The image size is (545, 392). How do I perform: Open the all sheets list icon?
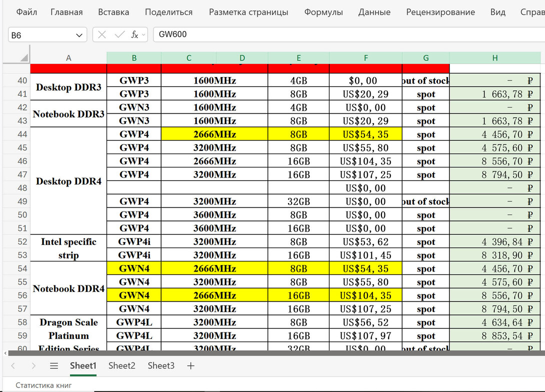click(54, 366)
